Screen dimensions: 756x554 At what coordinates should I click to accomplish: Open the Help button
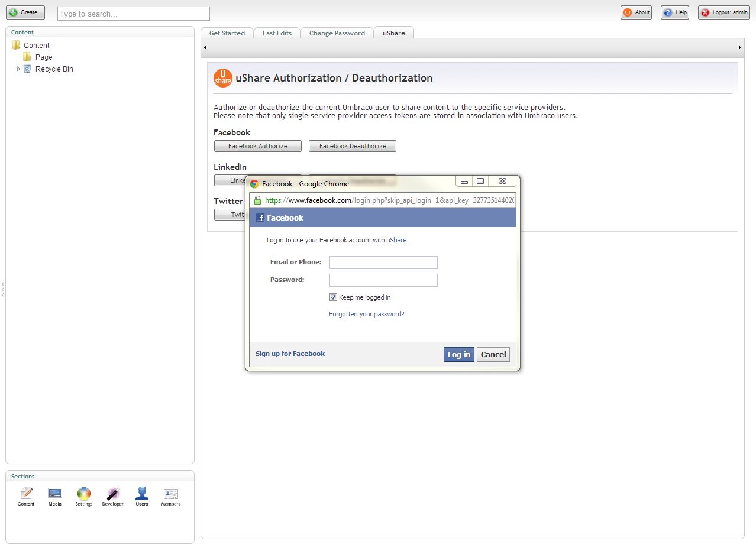click(675, 12)
